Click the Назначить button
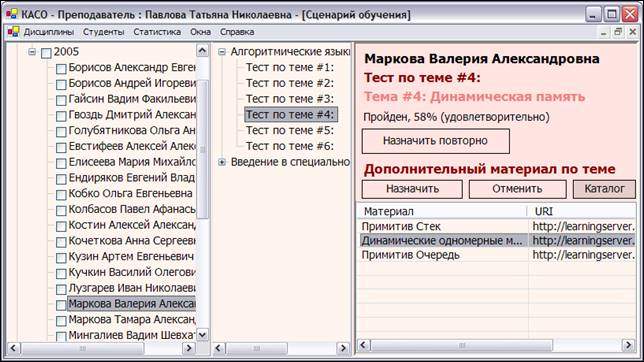This screenshot has width=644, height=362. [412, 189]
